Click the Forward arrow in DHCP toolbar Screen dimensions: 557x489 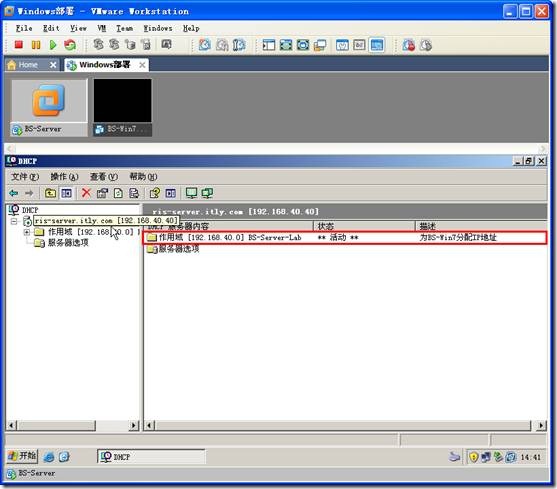click(x=29, y=193)
